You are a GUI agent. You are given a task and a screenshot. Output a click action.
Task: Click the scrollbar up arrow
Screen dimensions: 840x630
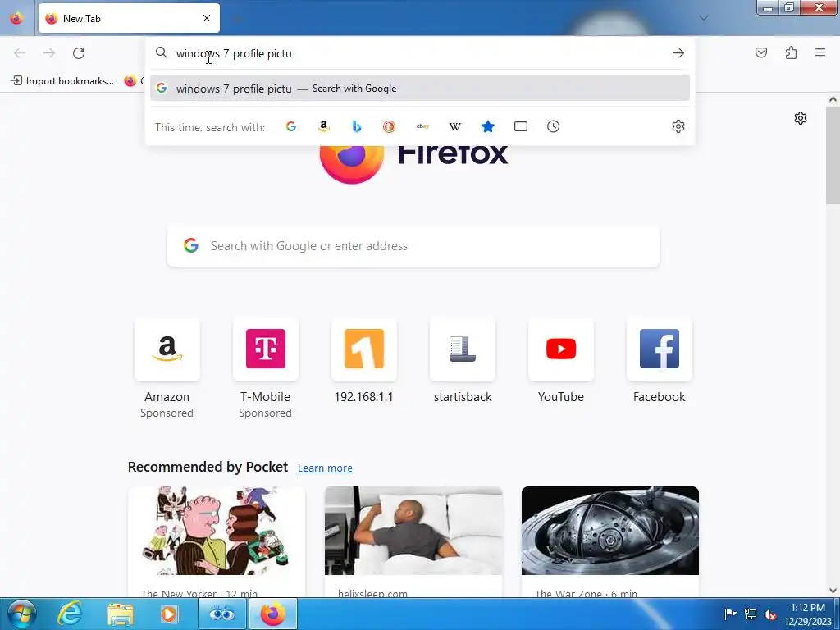point(833,99)
